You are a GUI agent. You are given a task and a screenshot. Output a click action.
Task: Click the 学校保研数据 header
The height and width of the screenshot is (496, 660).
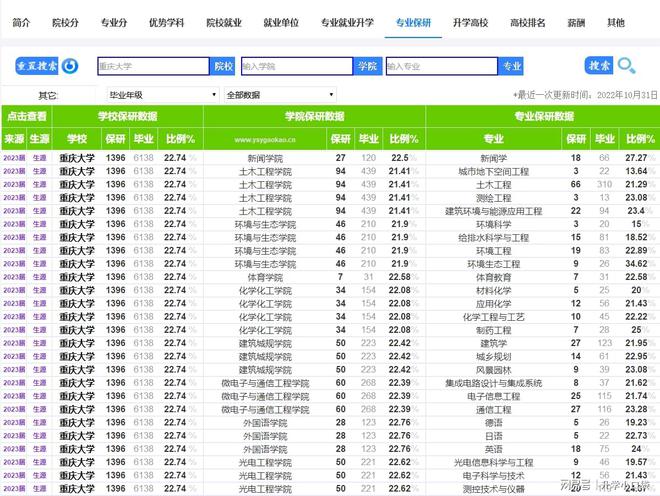click(x=128, y=116)
